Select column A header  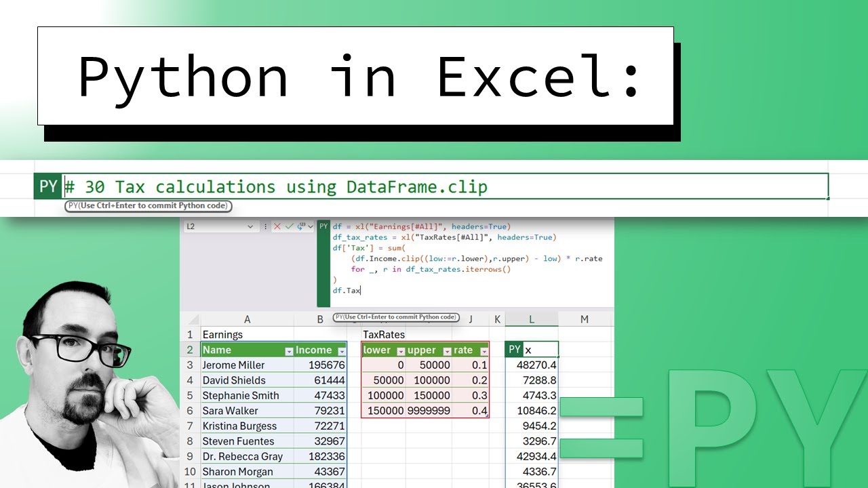tap(247, 319)
